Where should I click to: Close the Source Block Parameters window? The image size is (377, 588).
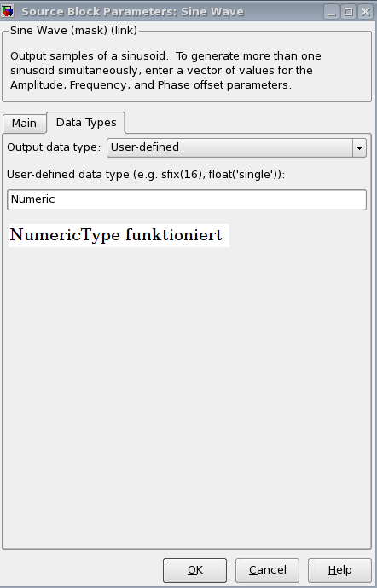[x=366, y=12]
